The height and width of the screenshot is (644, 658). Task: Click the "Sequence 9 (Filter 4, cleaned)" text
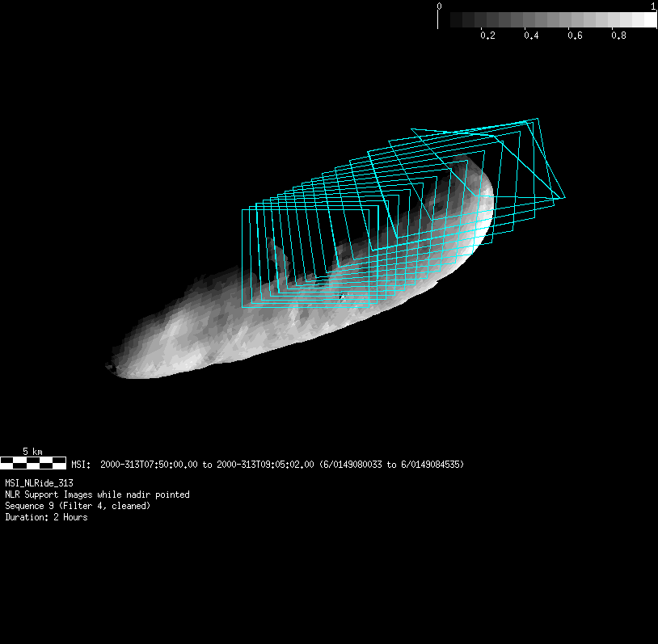[78, 506]
